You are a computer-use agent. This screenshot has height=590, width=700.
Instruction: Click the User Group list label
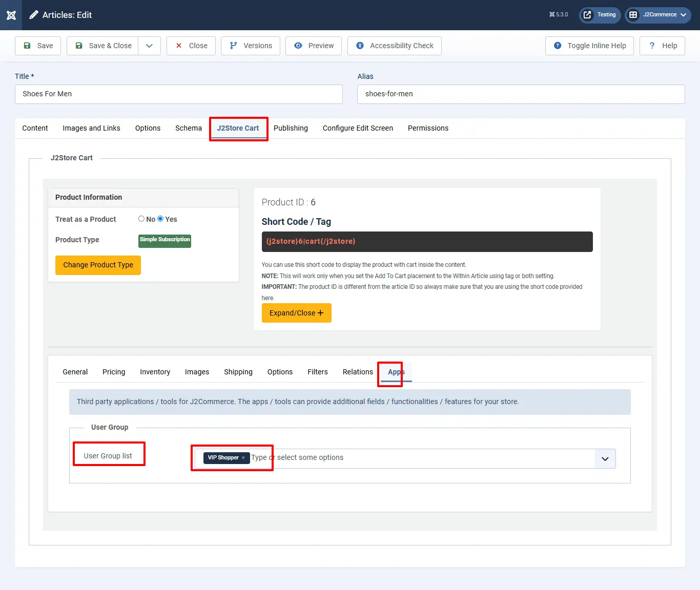108,456
